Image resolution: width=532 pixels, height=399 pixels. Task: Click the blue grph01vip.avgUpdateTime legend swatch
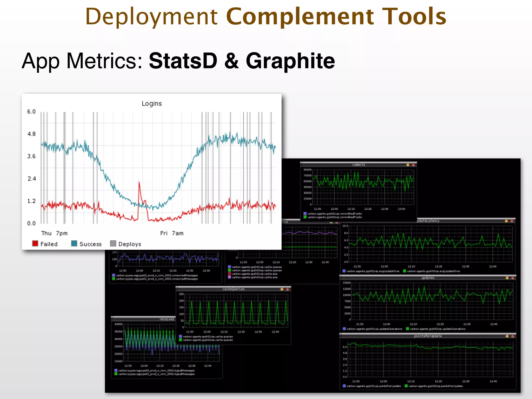(344, 271)
